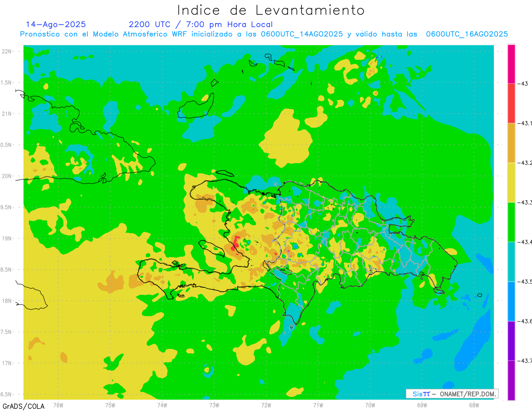
Task: Click the 'Pronóstico con el Modelo Atmósferico WRF' subtitle
Action: click(x=104, y=34)
